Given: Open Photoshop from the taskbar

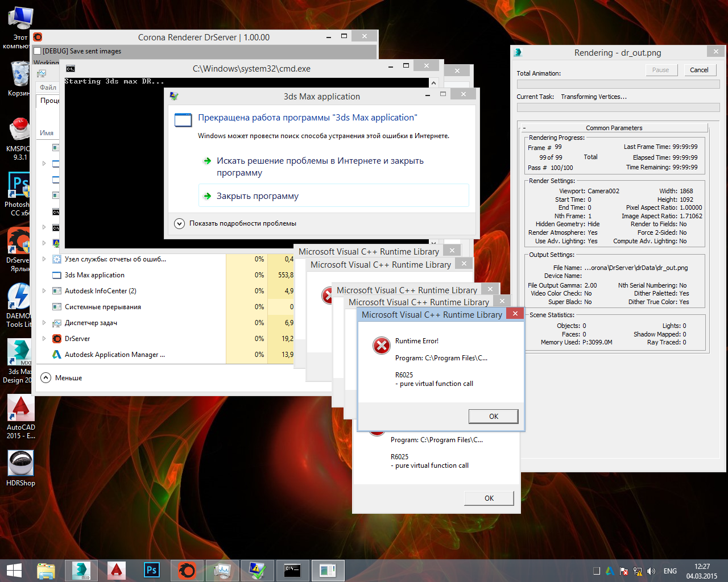Looking at the screenshot, I should pyautogui.click(x=152, y=571).
